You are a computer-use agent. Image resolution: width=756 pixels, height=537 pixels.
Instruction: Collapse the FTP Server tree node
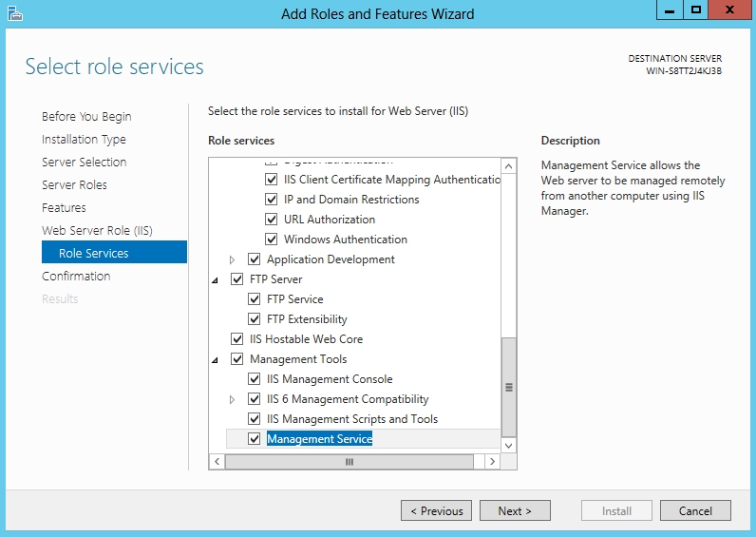[x=215, y=280]
